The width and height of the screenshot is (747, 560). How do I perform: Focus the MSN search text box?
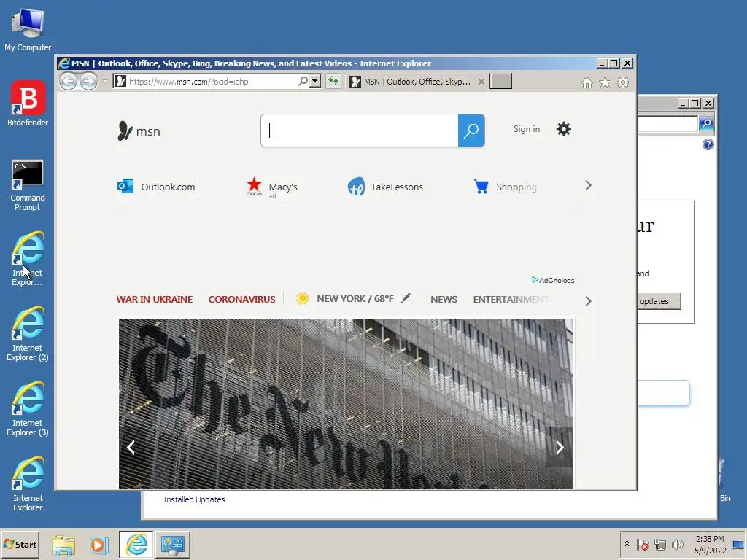[x=360, y=131]
